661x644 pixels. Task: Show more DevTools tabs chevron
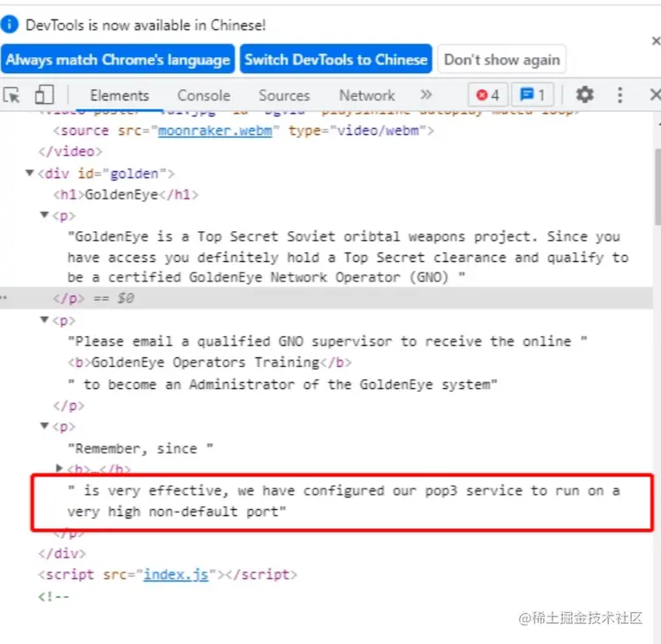[425, 94]
